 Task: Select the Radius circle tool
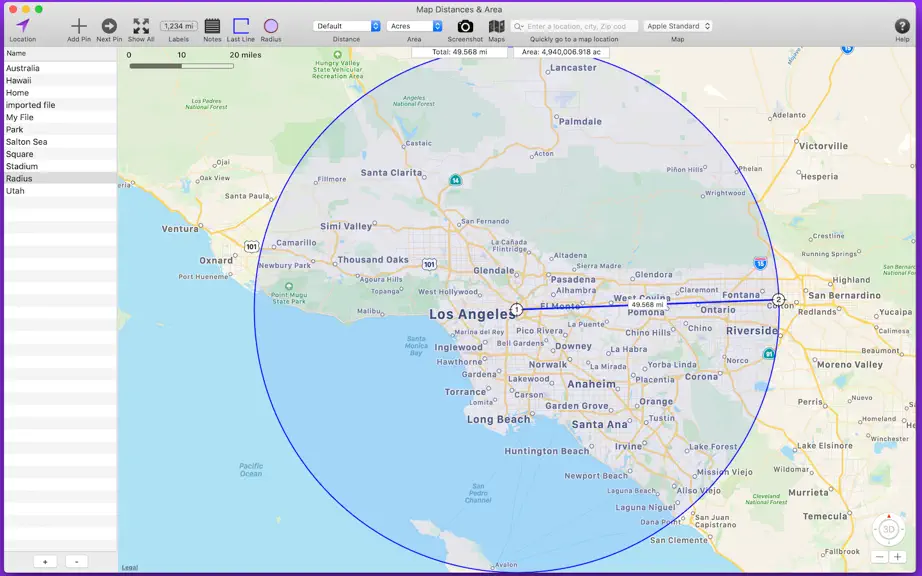[270, 26]
